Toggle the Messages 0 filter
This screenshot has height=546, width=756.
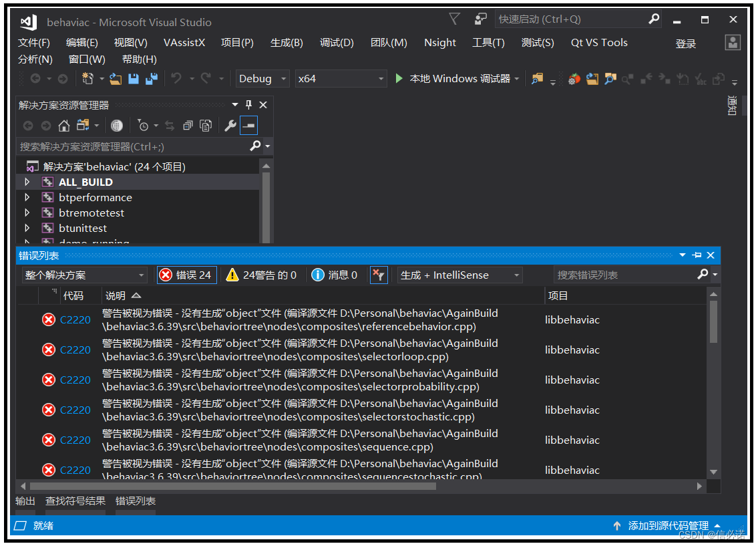coord(335,275)
